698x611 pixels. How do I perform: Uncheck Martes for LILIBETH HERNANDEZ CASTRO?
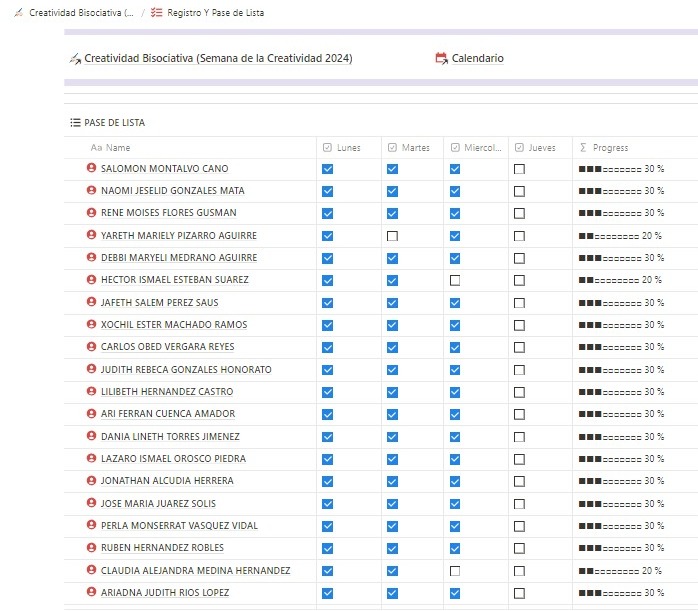click(392, 392)
